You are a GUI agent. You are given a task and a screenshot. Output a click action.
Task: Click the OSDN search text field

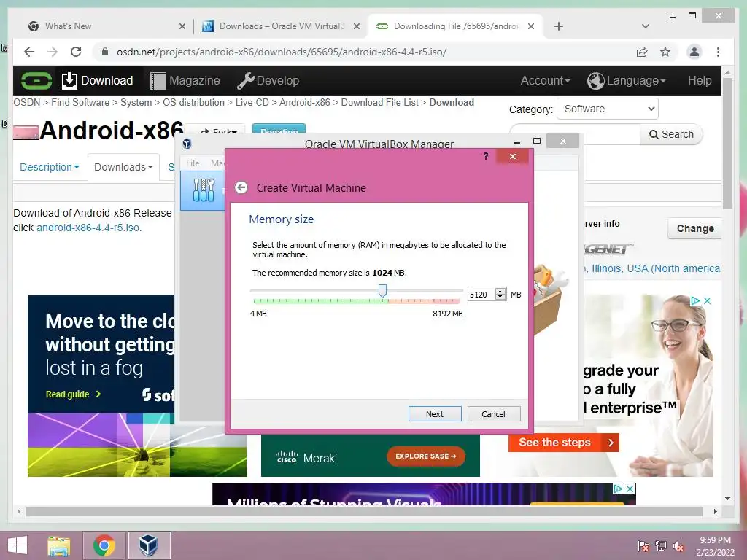[x=575, y=134]
